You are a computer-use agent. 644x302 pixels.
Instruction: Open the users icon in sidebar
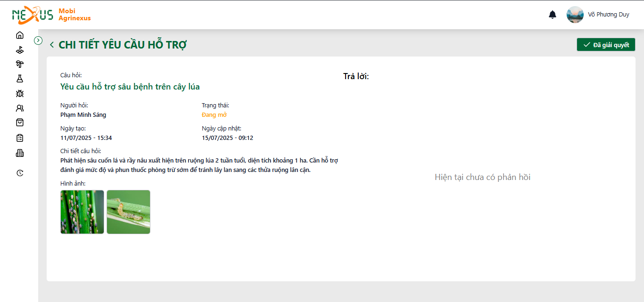coord(19,108)
